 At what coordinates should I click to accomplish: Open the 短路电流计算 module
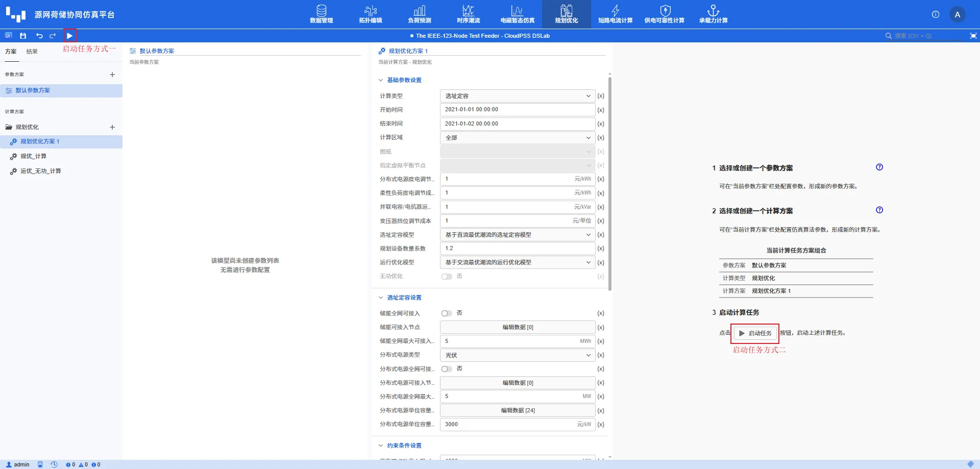pos(616,14)
